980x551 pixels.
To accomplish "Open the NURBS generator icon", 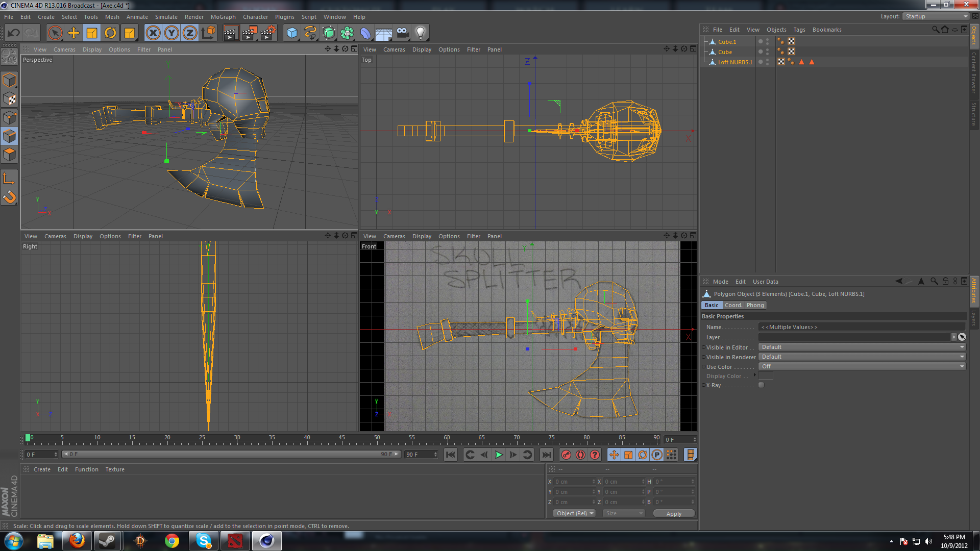I will tap(329, 33).
